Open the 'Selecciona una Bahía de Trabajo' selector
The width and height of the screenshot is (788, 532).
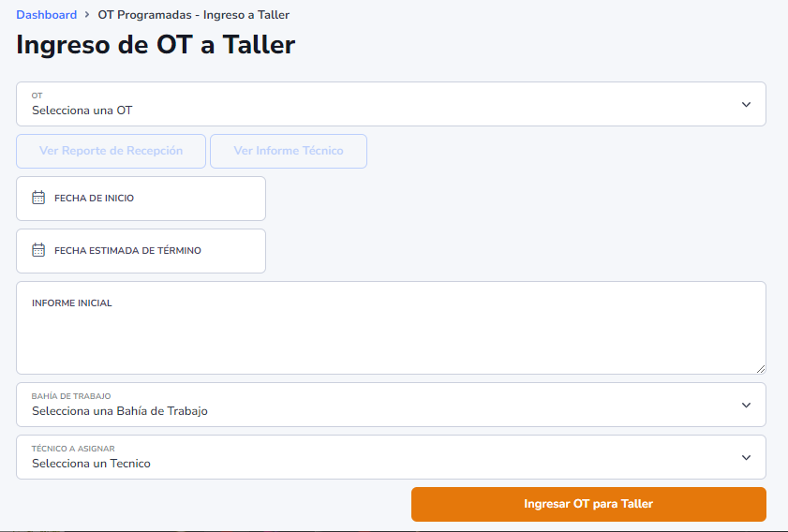tap(391, 405)
